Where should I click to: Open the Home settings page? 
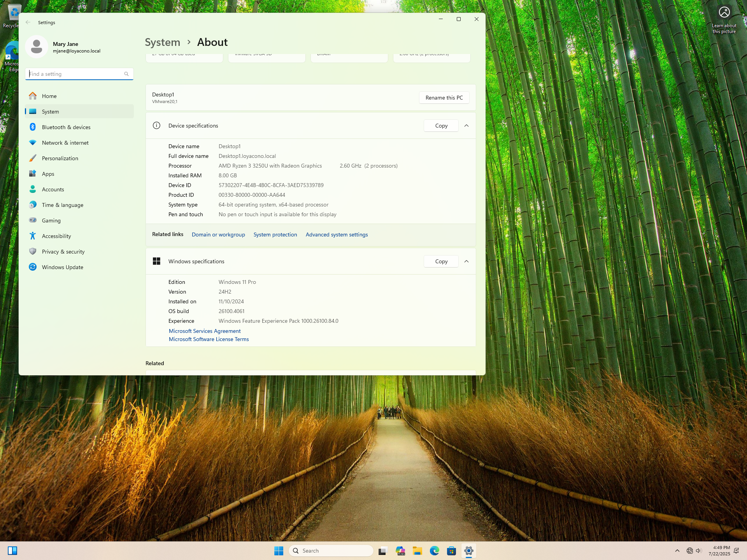pos(79,96)
